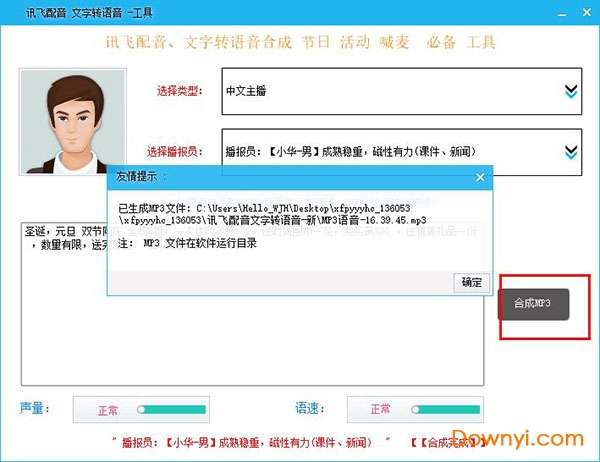Adjust the 声量 volume slider
The image size is (600, 462).
point(171,410)
